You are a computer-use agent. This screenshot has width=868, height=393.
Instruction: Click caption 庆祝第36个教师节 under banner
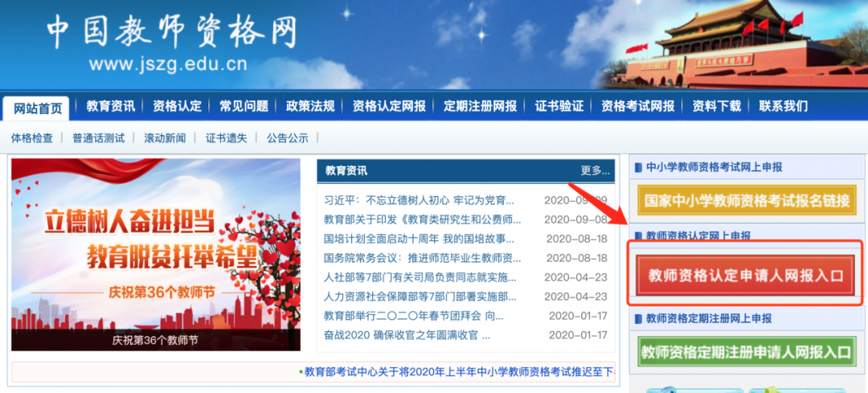click(x=155, y=340)
